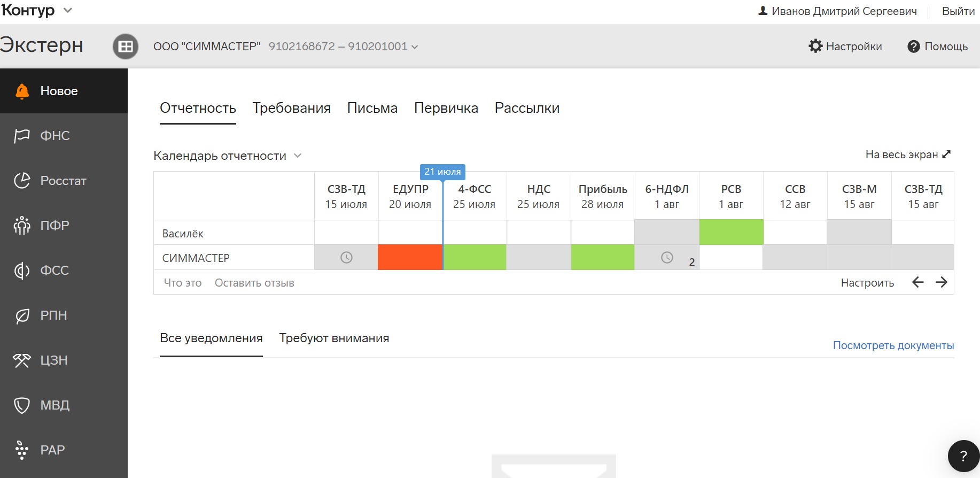Click the 6-НДФЛ 1 авг column header

[x=667, y=196]
